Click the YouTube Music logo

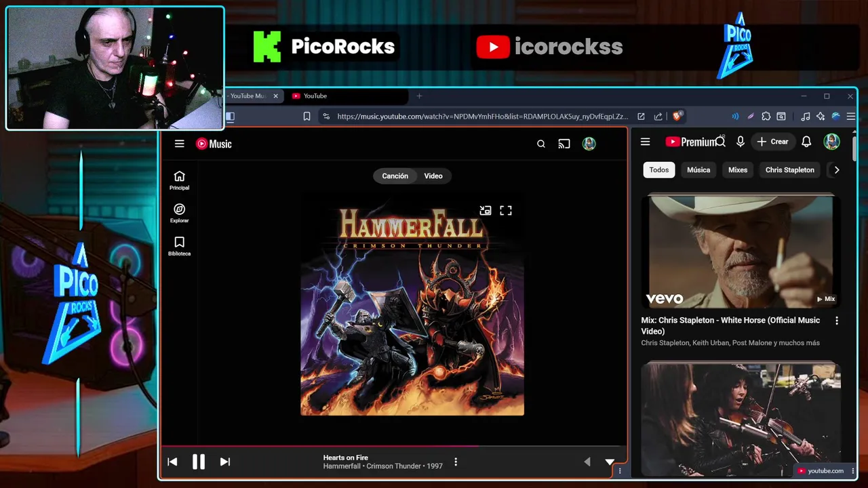coord(214,144)
